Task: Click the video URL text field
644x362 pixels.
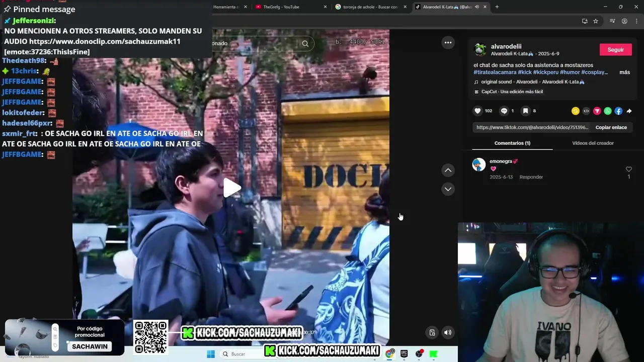Action: [x=532, y=128]
